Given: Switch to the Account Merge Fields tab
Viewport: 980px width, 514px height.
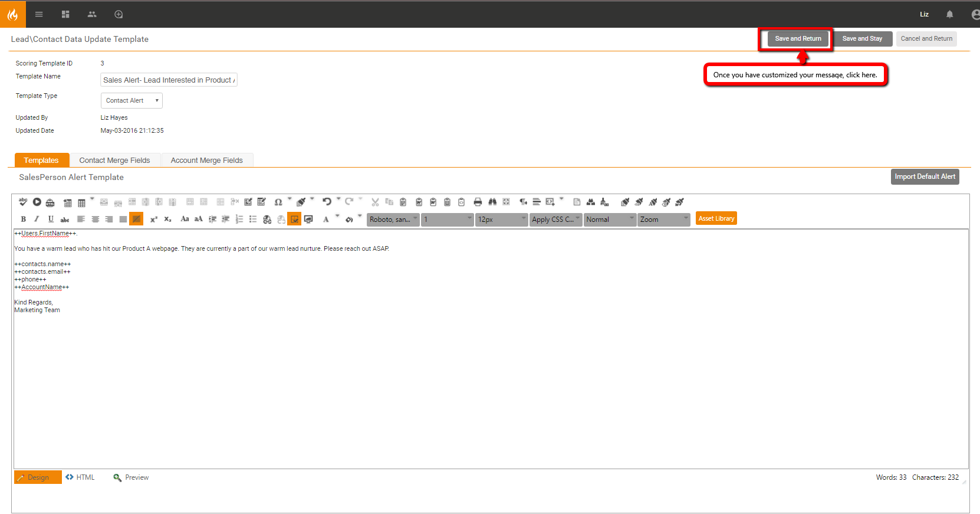Looking at the screenshot, I should [207, 160].
